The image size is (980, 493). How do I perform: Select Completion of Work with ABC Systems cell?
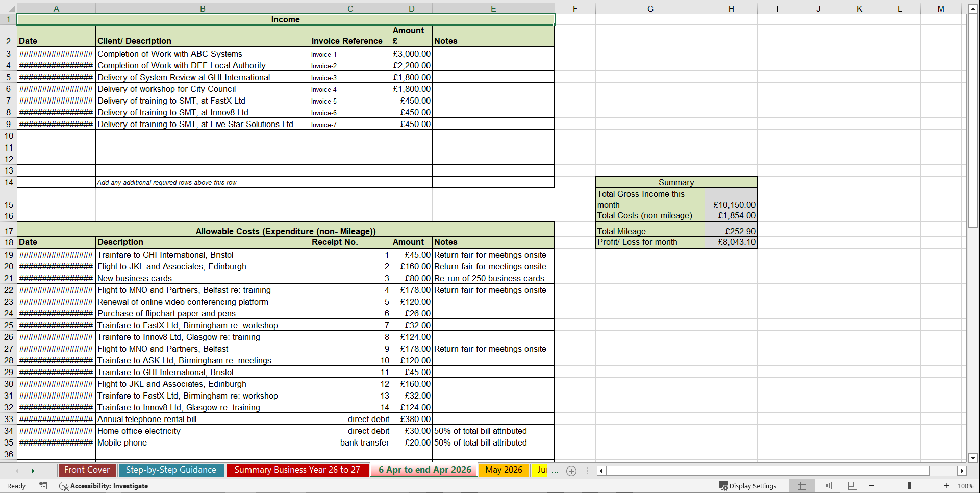click(x=203, y=54)
